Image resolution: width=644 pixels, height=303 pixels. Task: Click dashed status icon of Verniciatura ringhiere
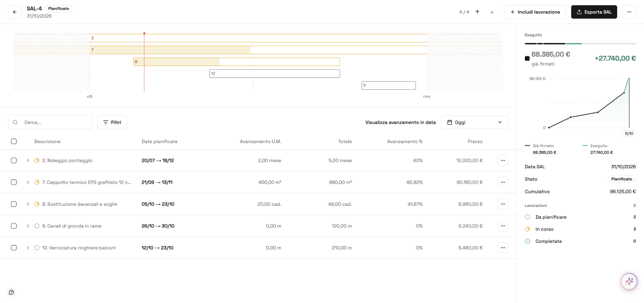pyautogui.click(x=37, y=248)
